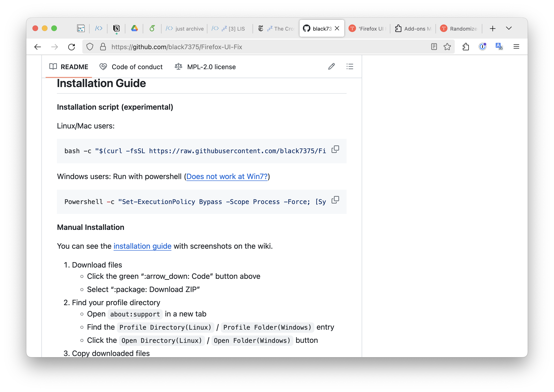Bookmark this page with star icon
The image size is (554, 392).
pyautogui.click(x=447, y=47)
